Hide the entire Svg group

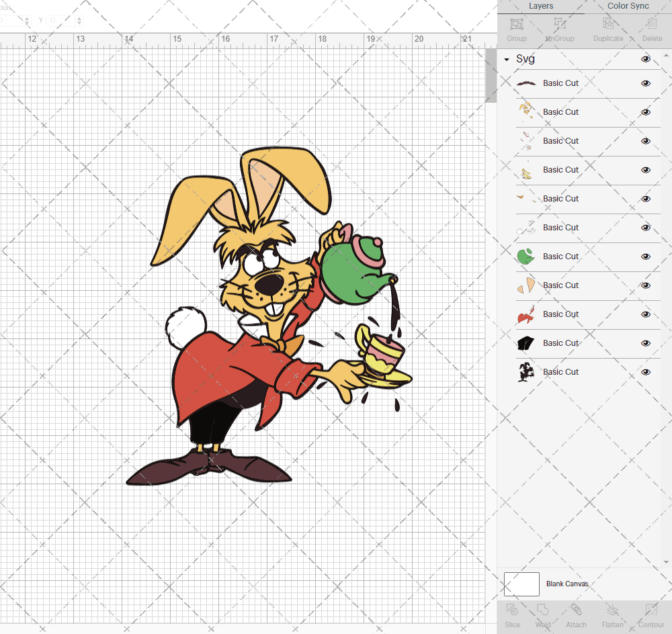pyautogui.click(x=646, y=59)
